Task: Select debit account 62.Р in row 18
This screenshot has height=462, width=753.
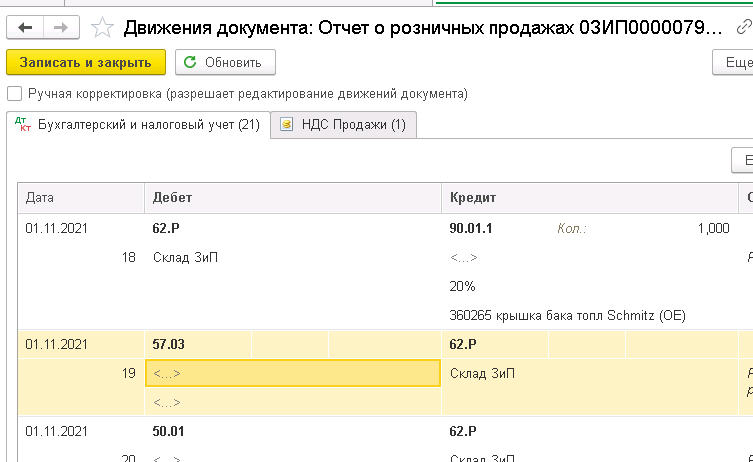Action: pos(166,229)
